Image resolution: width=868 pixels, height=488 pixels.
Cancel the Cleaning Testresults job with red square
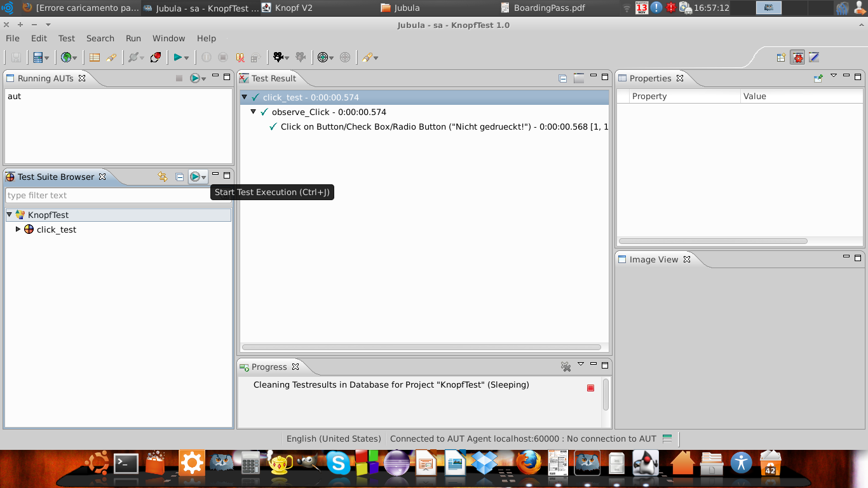pos(591,388)
